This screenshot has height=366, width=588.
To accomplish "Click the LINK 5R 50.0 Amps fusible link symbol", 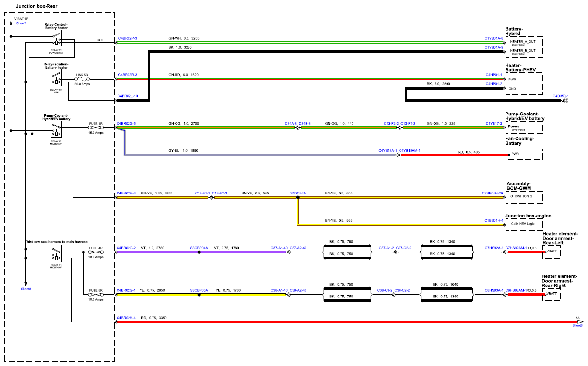I will click(x=82, y=79).
